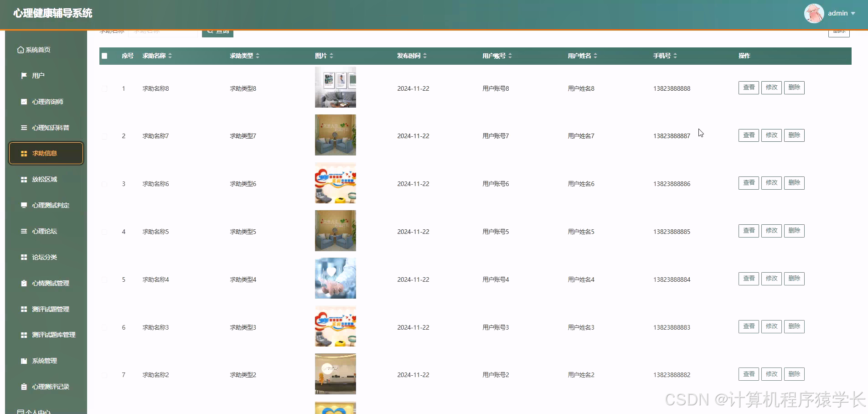Open the admin dropdown arrow
The image size is (868, 414).
click(853, 13)
